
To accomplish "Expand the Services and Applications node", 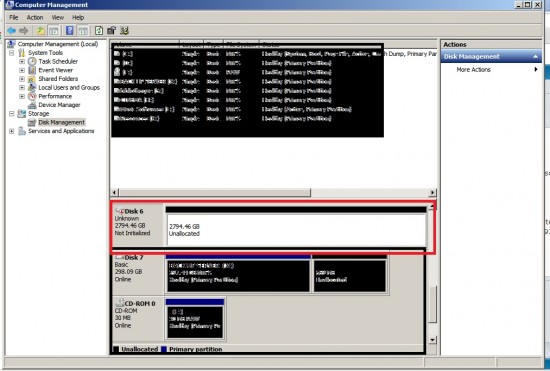I will [x=12, y=131].
